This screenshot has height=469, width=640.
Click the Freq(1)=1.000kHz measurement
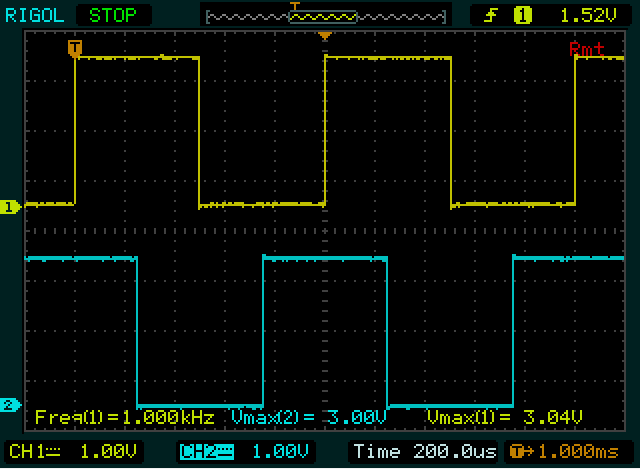coord(124,418)
